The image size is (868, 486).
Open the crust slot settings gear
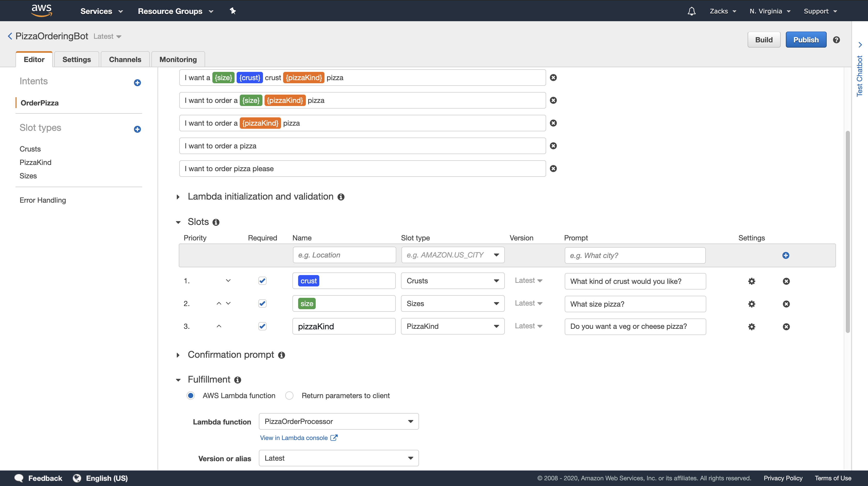(x=751, y=281)
